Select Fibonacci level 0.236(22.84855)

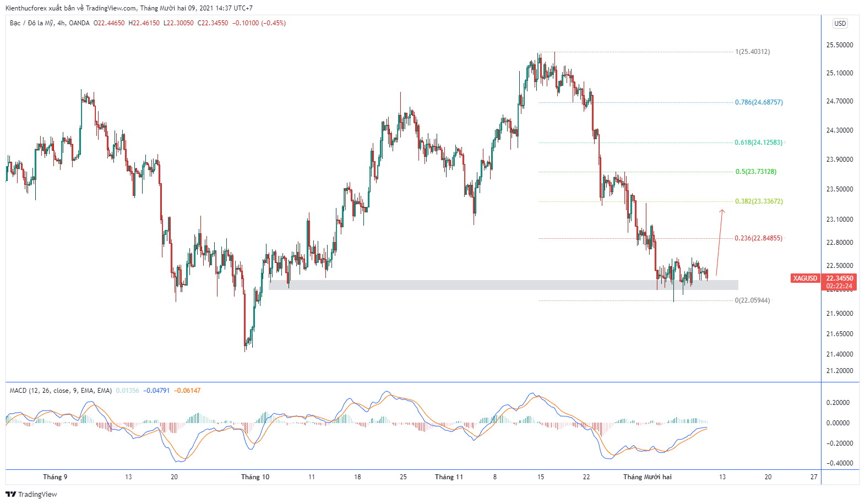pyautogui.click(x=759, y=238)
